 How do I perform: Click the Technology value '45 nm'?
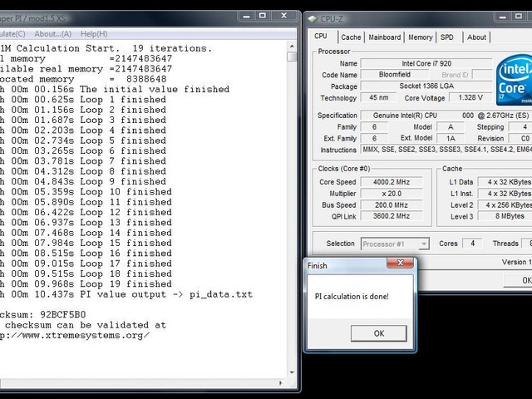coord(379,98)
